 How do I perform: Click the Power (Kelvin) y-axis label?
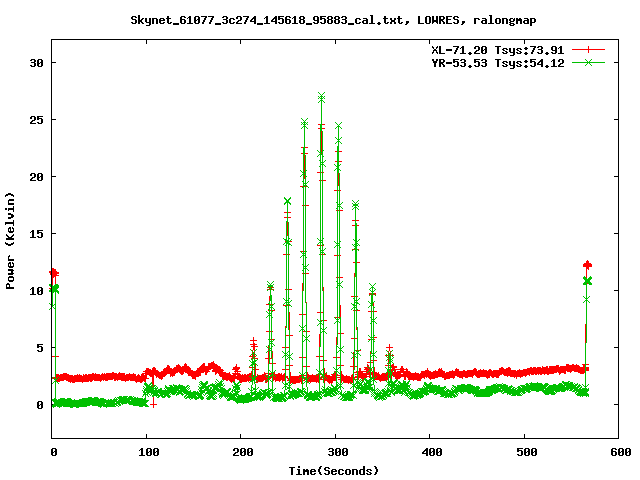[11, 240]
